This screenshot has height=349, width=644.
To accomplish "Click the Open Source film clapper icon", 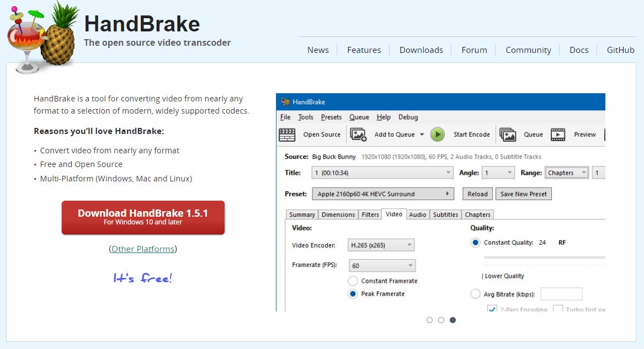I will click(287, 135).
